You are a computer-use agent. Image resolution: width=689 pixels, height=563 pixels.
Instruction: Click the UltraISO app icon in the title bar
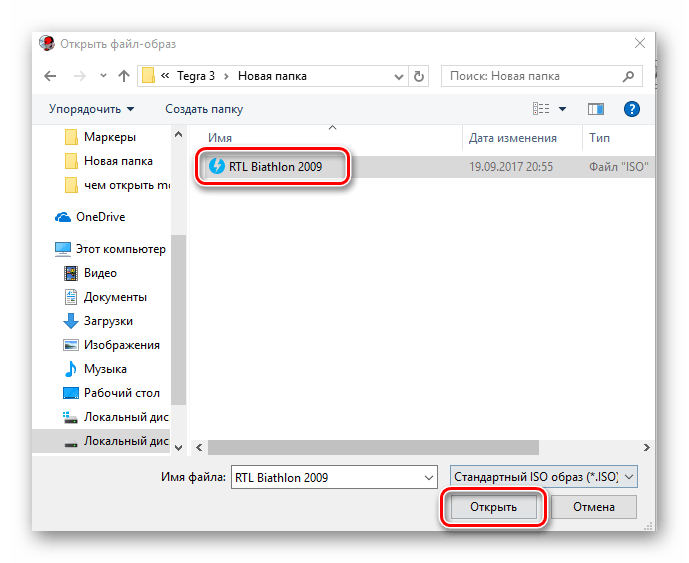point(47,44)
